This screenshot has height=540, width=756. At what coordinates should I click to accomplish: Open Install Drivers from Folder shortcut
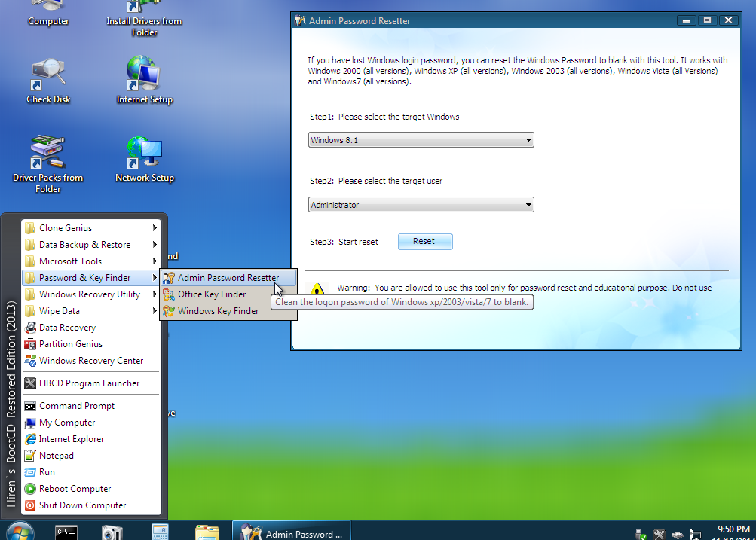point(144,18)
